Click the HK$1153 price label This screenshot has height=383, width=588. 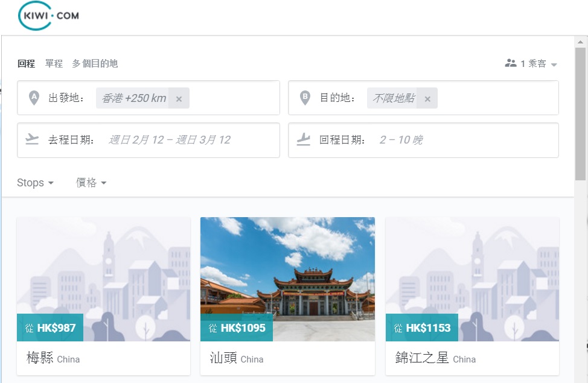[422, 328]
